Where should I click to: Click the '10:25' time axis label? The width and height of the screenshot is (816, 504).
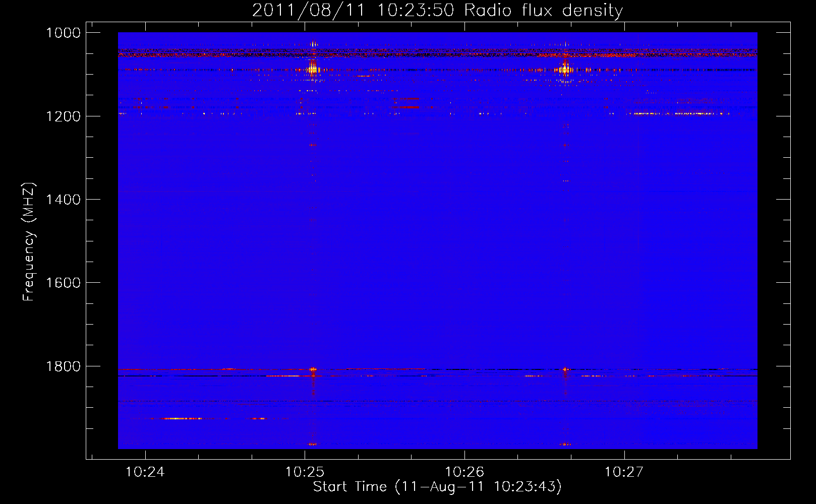(x=305, y=472)
